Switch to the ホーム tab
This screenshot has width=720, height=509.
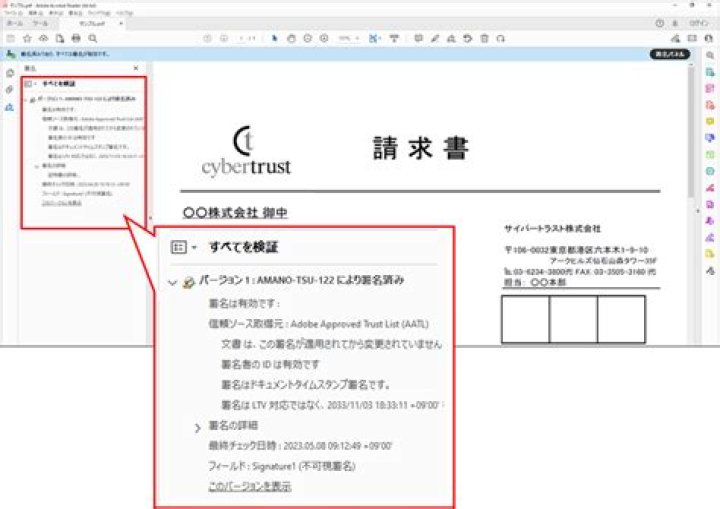click(14, 23)
